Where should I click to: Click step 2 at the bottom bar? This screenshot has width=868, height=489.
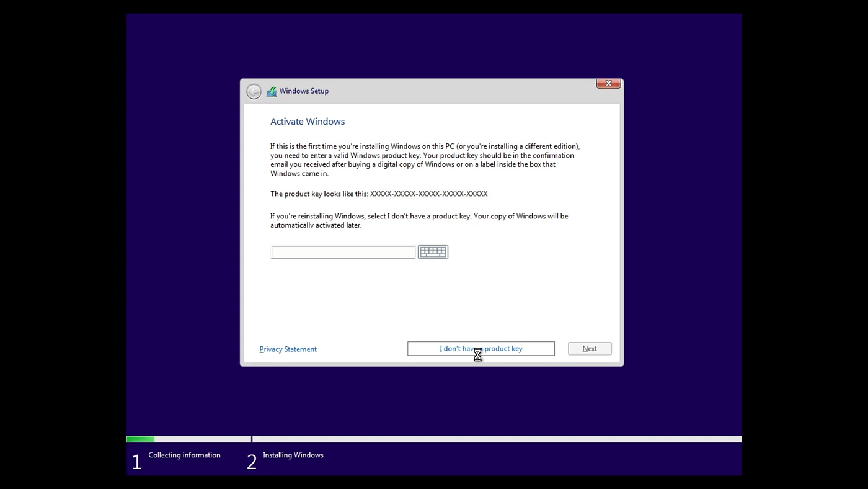coord(251,461)
